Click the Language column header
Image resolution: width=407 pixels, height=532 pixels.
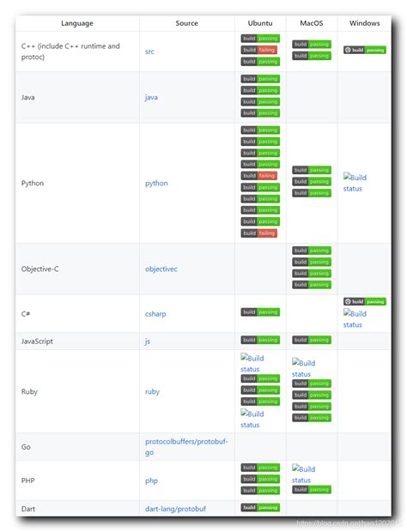pyautogui.click(x=77, y=23)
